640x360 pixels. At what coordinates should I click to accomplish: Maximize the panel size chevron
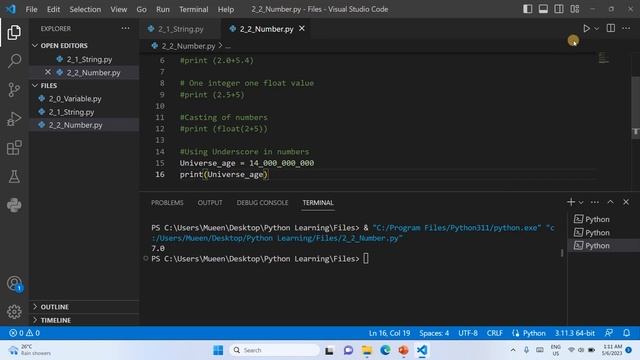pyautogui.click(x=610, y=202)
